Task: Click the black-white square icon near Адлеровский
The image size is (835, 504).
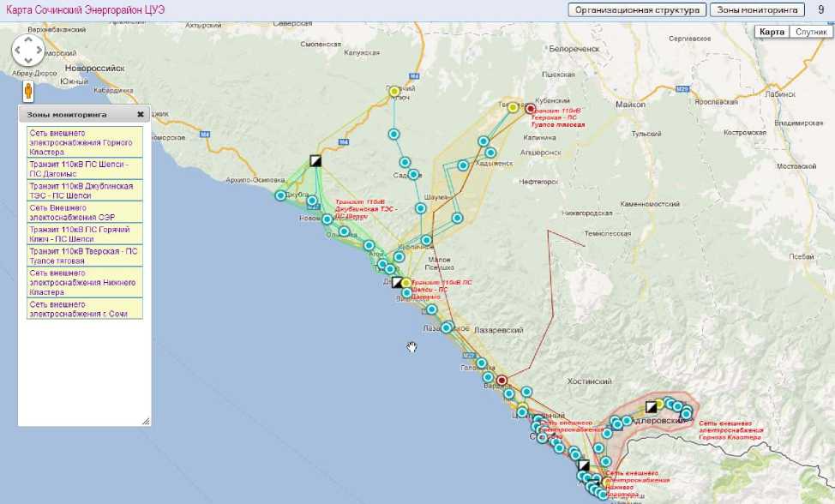Action: pos(652,406)
